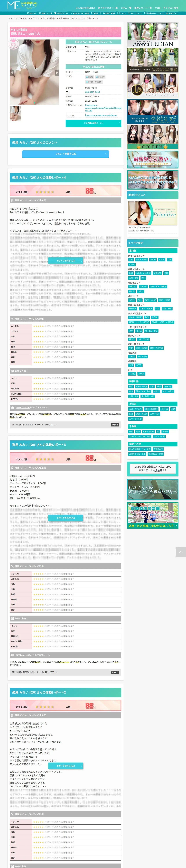
Task: Open the サロンURL yuru-spa.com/yokohama link
Action: coord(101,115)
